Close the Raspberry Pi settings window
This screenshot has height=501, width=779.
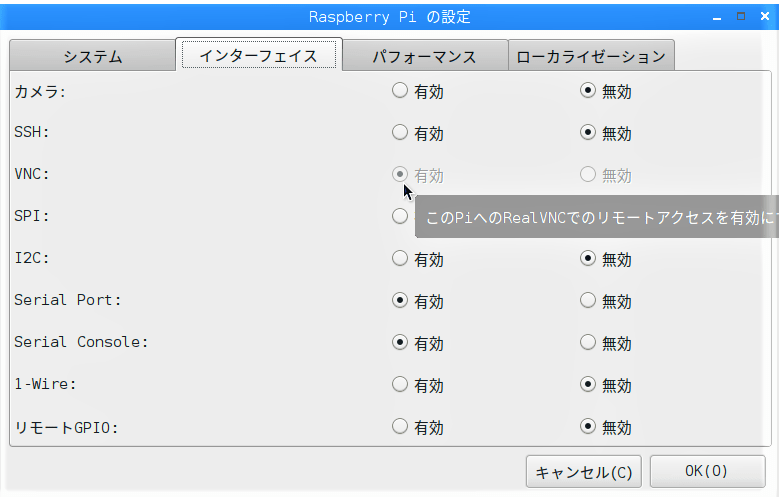(765, 16)
